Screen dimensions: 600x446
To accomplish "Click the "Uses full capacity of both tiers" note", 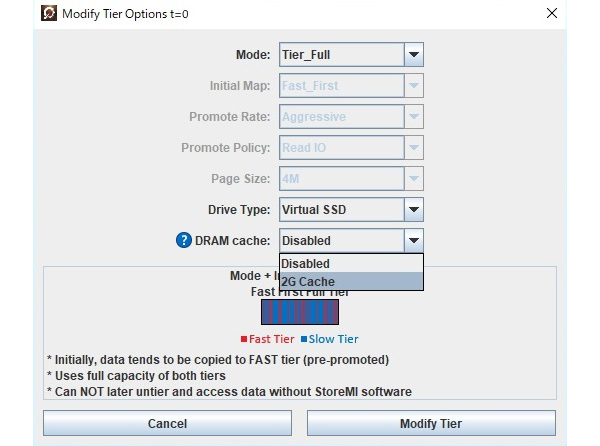I will (x=136, y=376).
